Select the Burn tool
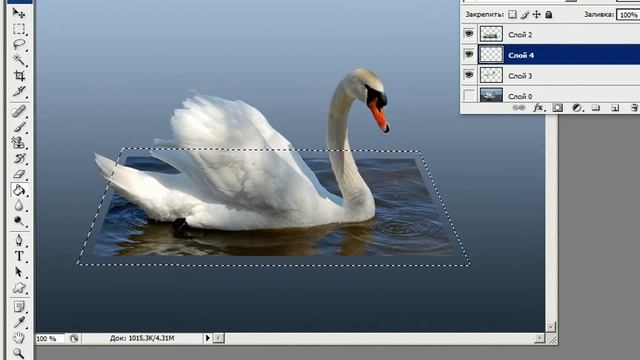640x360 pixels. pyautogui.click(x=19, y=221)
